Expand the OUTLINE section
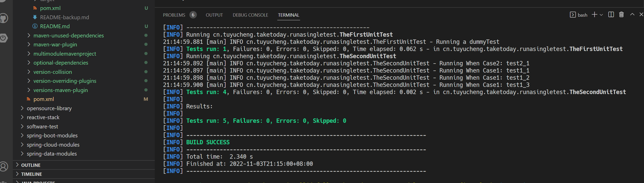 pos(31,165)
